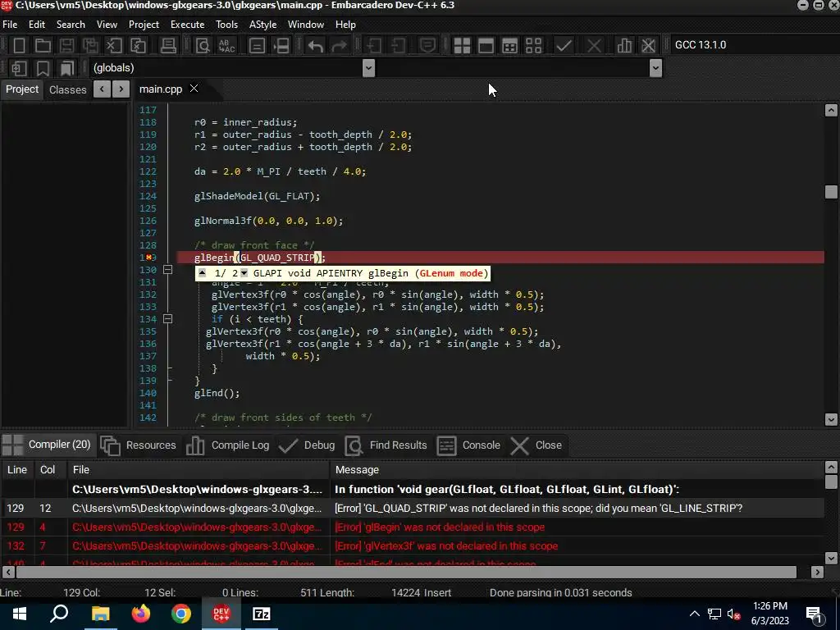Click the Toggle bookmark toolbar icon
Viewport: 840px width, 630px height.
point(43,68)
